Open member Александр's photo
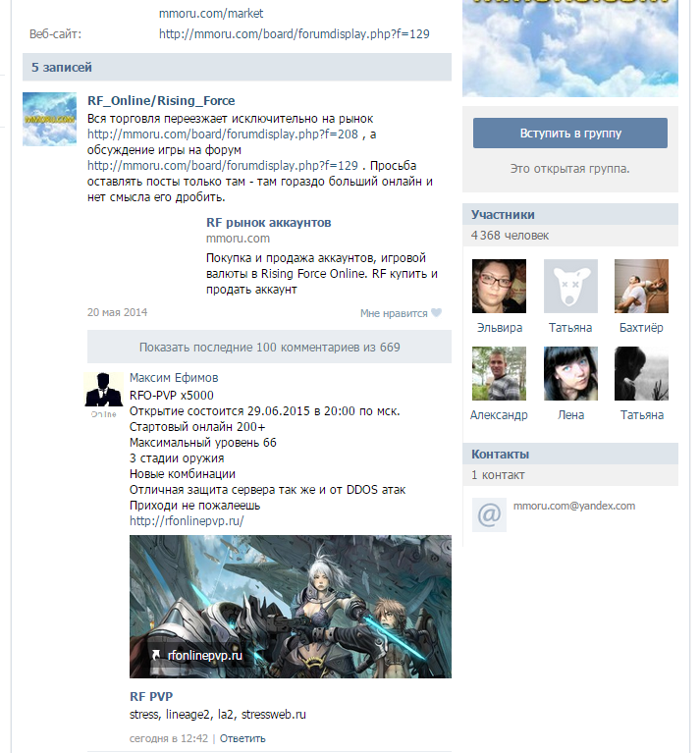Screen dimensions: 700x753 499,374
